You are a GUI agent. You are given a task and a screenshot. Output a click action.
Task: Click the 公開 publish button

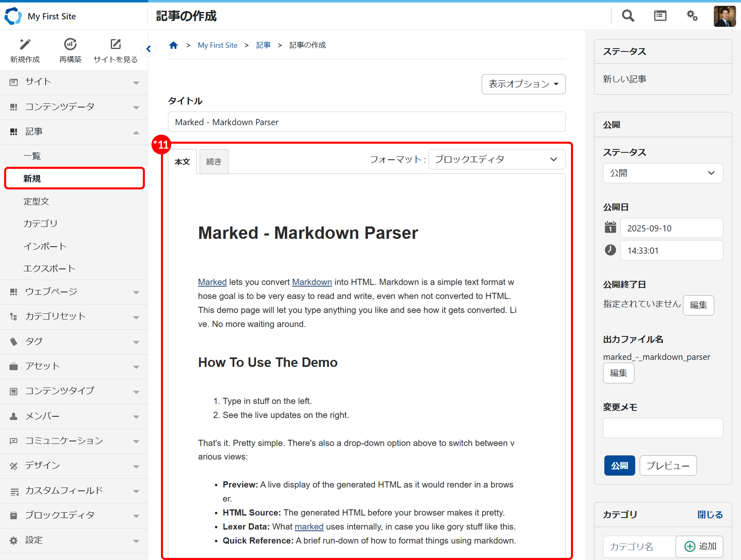click(x=619, y=465)
